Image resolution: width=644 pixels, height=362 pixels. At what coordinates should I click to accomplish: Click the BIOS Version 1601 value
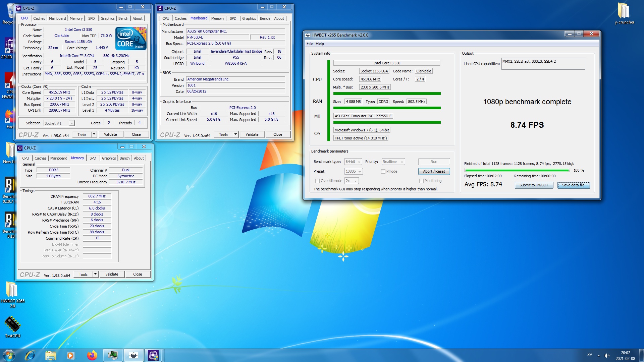(x=235, y=85)
